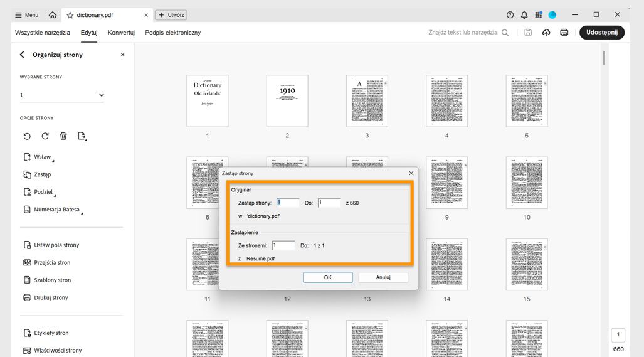The image size is (644, 357).
Task: Confirm with OK button in dialog
Action: pyautogui.click(x=328, y=277)
